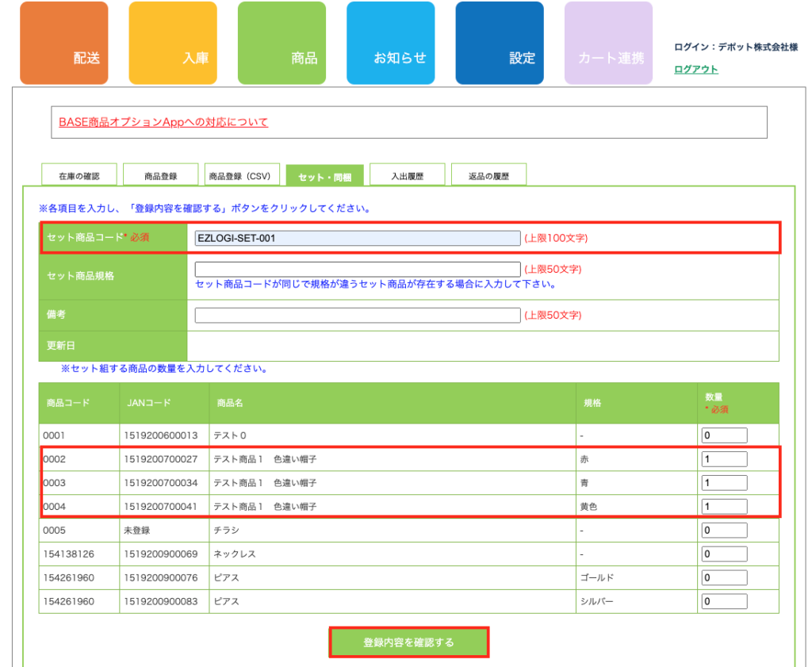Open the カート連携 navigation tile
This screenshot has height=667, width=812.
pyautogui.click(x=608, y=44)
